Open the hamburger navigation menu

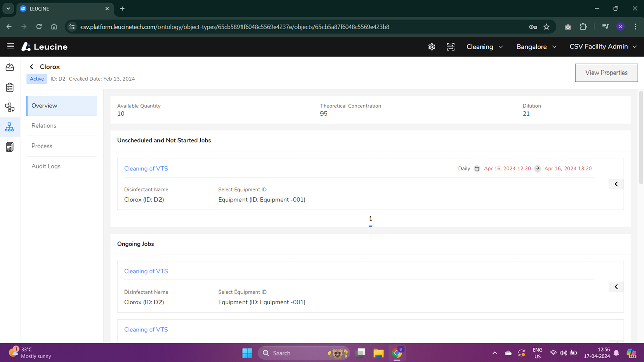pyautogui.click(x=10, y=46)
